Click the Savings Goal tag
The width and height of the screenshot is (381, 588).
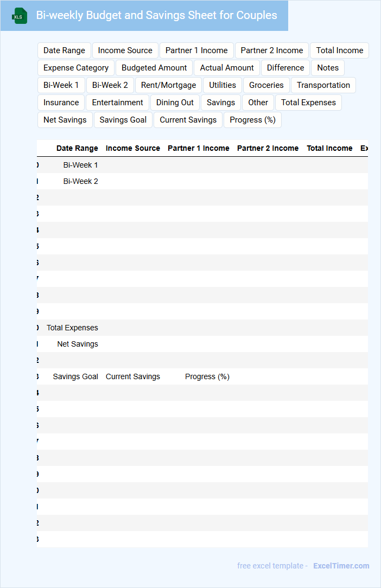(x=123, y=120)
